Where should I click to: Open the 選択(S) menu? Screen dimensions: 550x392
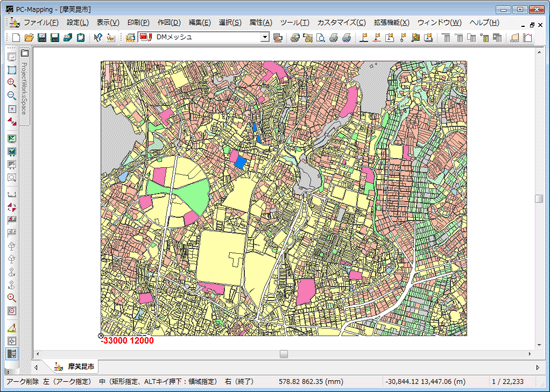click(230, 23)
